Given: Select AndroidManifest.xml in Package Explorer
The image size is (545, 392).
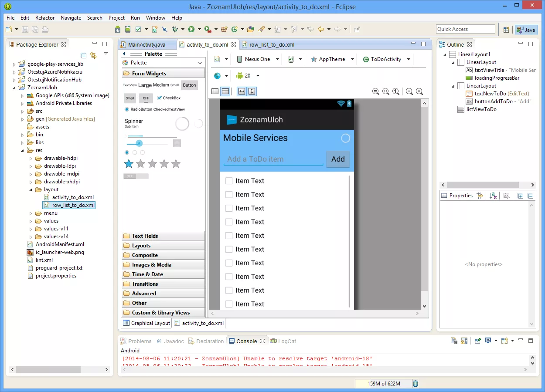Looking at the screenshot, I should (60, 244).
